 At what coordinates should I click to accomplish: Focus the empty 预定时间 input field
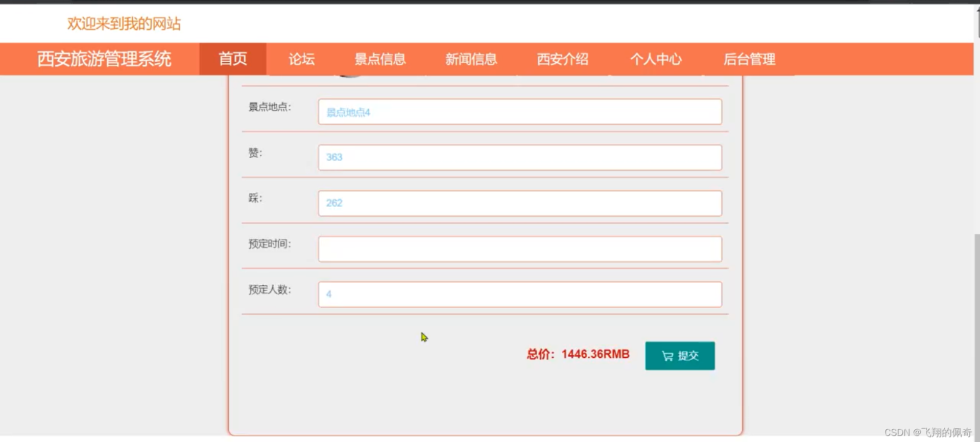click(x=520, y=249)
